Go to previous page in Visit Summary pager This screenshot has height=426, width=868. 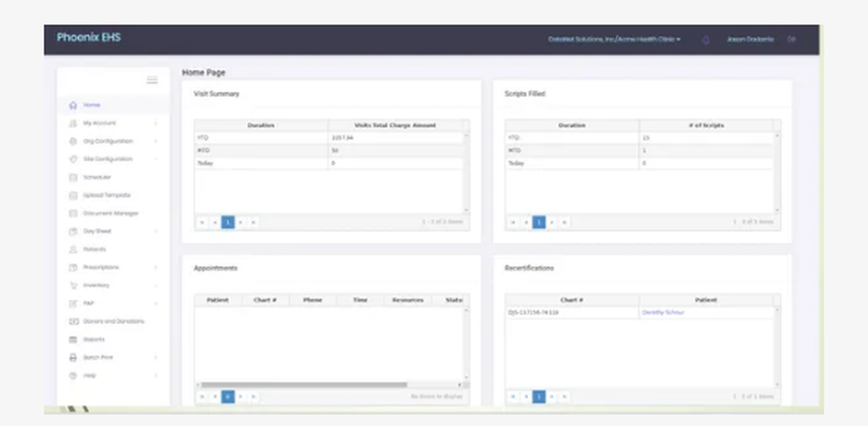[214, 222]
